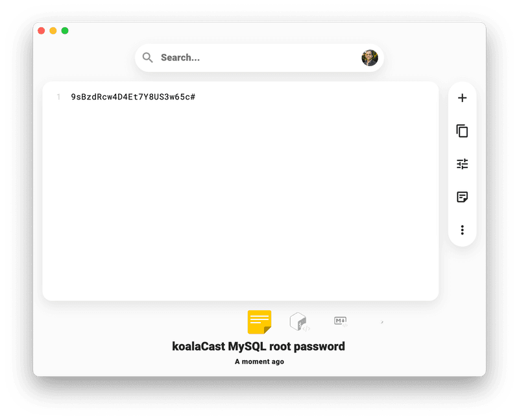Click empty area of the code editor

point(241,199)
